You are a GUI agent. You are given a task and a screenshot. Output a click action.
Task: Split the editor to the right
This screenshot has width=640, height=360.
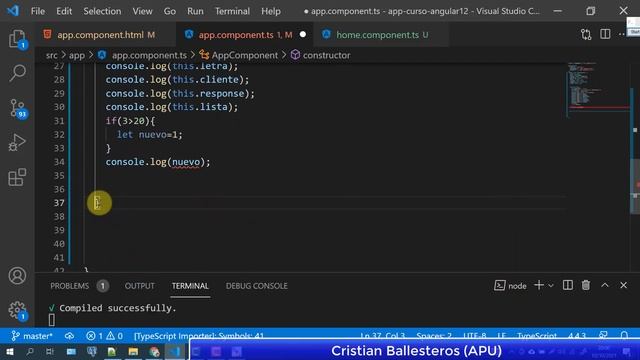click(x=605, y=34)
